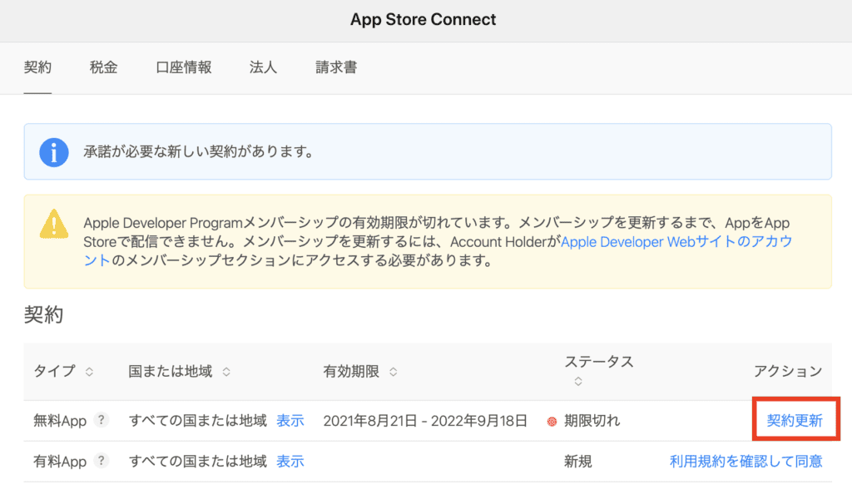The height and width of the screenshot is (504, 852).
Task: Click 契約更新 to renew the 無料App contract
Action: click(795, 421)
